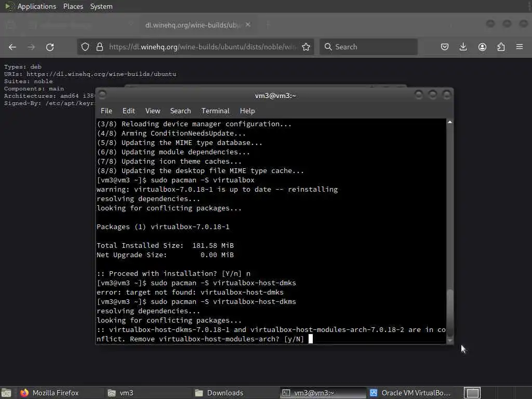Open Firefox extensions puzzle icon
Image resolution: width=532 pixels, height=399 pixels.
tap(501, 47)
